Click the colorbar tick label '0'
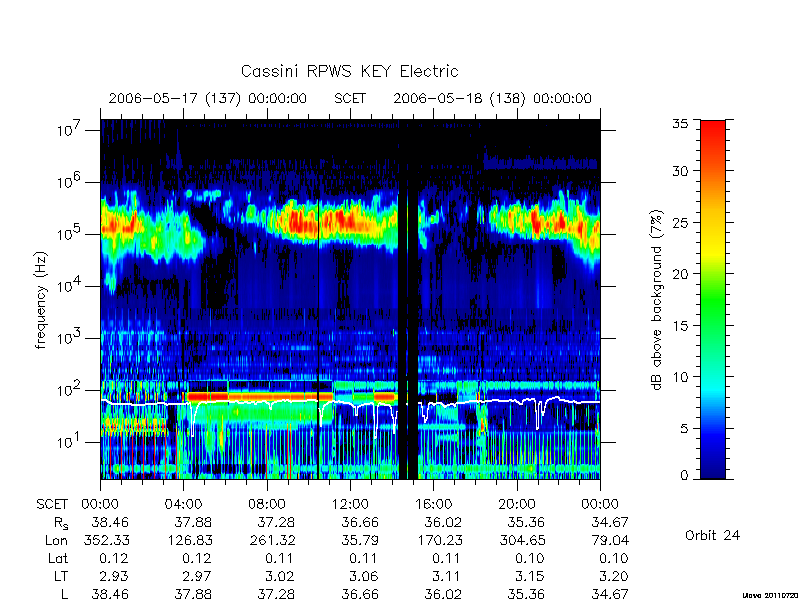This screenshot has width=800, height=600. [684, 476]
